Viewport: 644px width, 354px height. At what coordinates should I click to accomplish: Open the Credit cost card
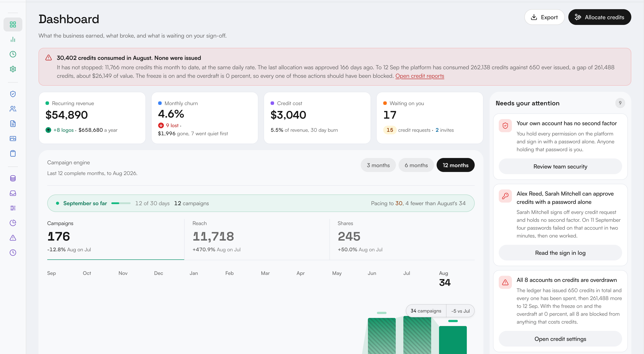pos(317,118)
